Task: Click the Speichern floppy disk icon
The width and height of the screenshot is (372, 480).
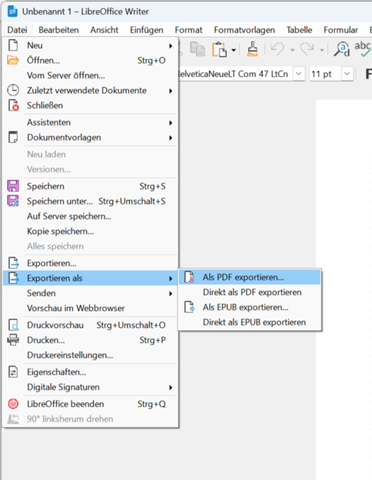Action: click(13, 186)
